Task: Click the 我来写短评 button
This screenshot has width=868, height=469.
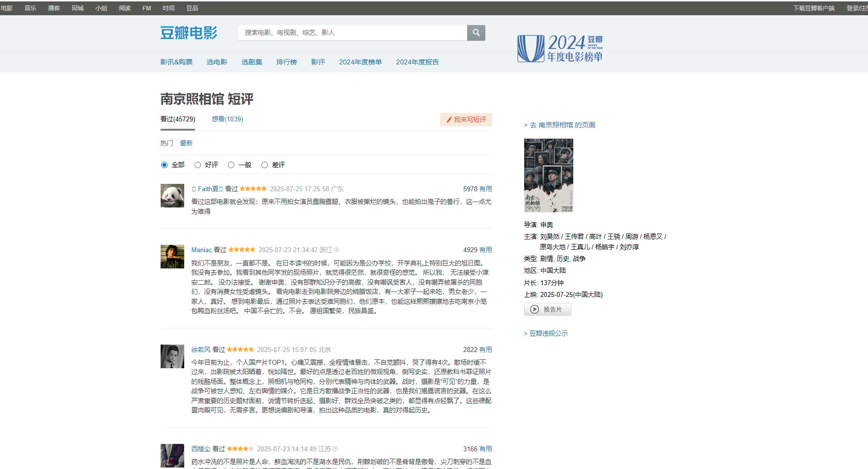Action: 466,119
